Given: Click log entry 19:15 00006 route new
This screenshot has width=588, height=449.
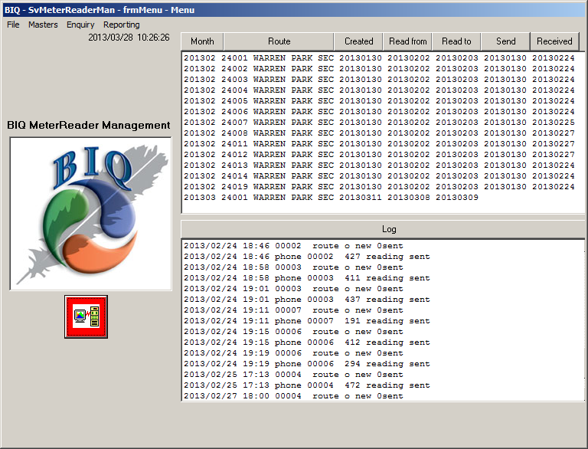Looking at the screenshot, I should coord(294,332).
